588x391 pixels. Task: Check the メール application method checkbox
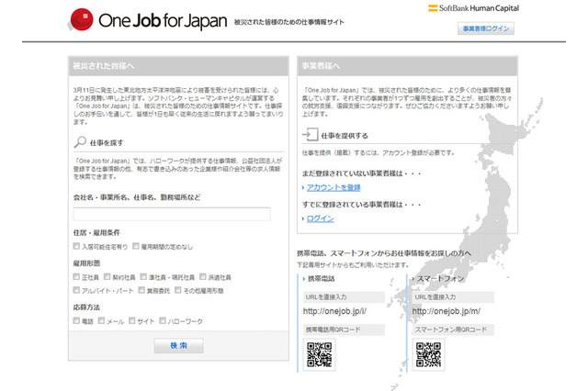(x=102, y=320)
